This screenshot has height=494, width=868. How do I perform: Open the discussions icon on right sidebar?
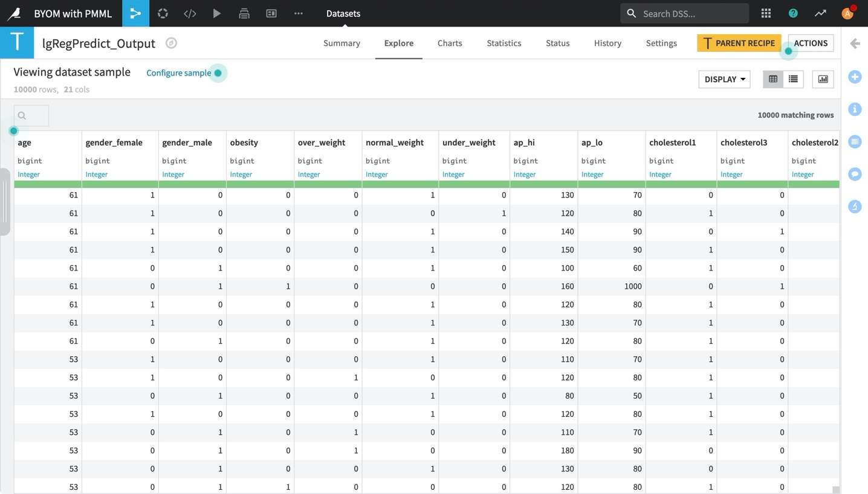click(x=854, y=174)
